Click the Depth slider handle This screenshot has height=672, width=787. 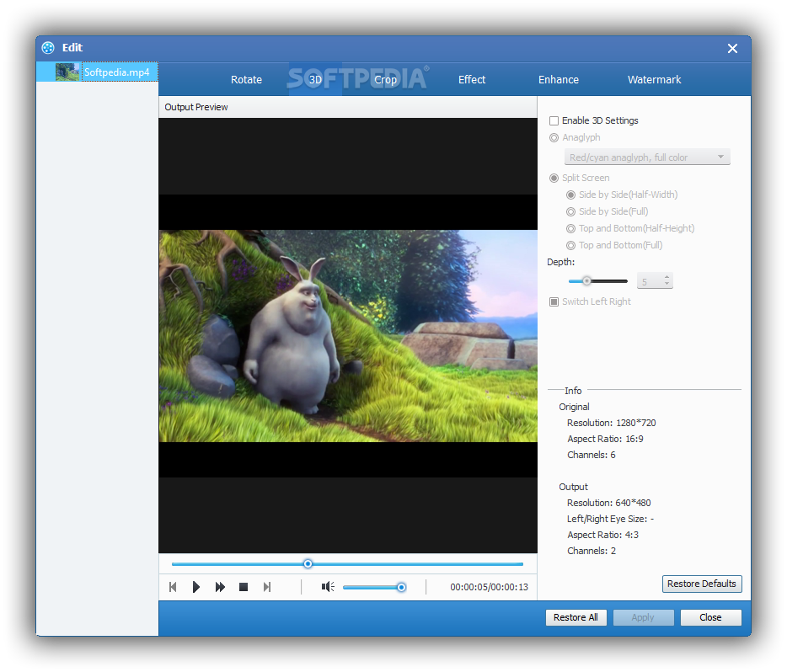tap(586, 280)
